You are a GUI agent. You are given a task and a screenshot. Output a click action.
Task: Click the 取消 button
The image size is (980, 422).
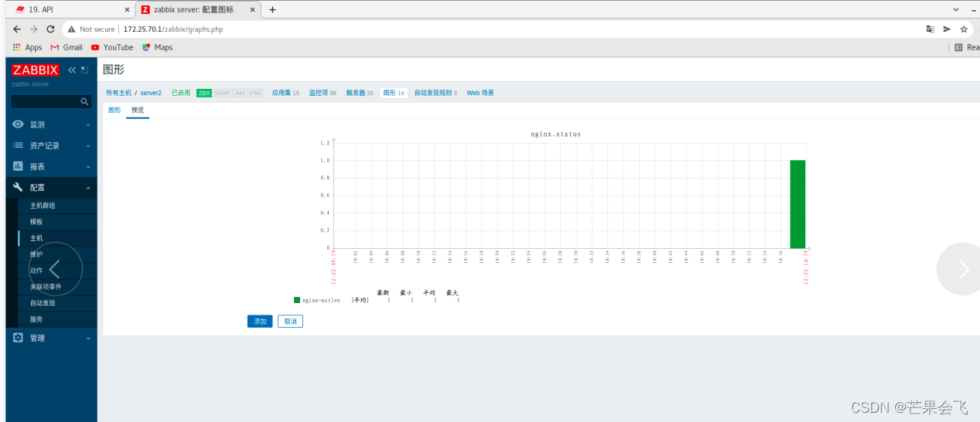pyautogui.click(x=290, y=321)
